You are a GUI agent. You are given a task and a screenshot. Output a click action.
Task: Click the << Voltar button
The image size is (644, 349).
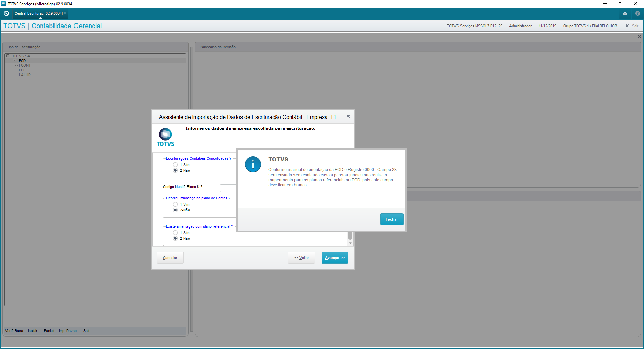(302, 258)
